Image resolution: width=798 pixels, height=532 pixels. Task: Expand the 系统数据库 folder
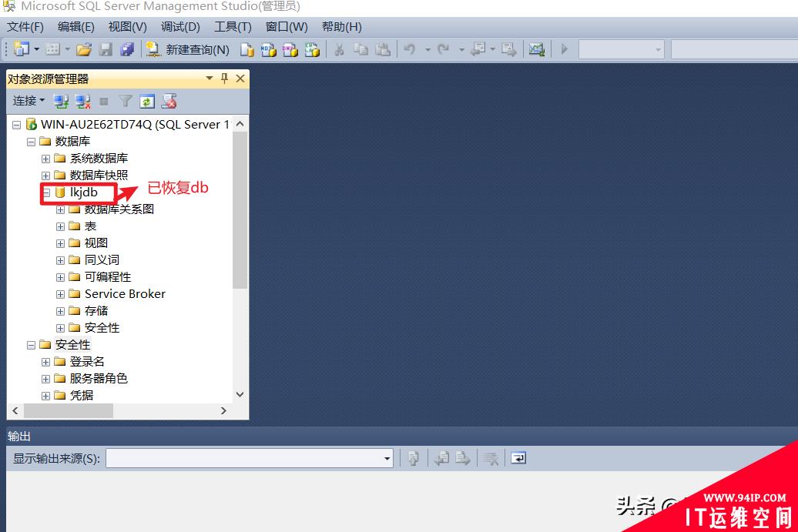(45, 159)
